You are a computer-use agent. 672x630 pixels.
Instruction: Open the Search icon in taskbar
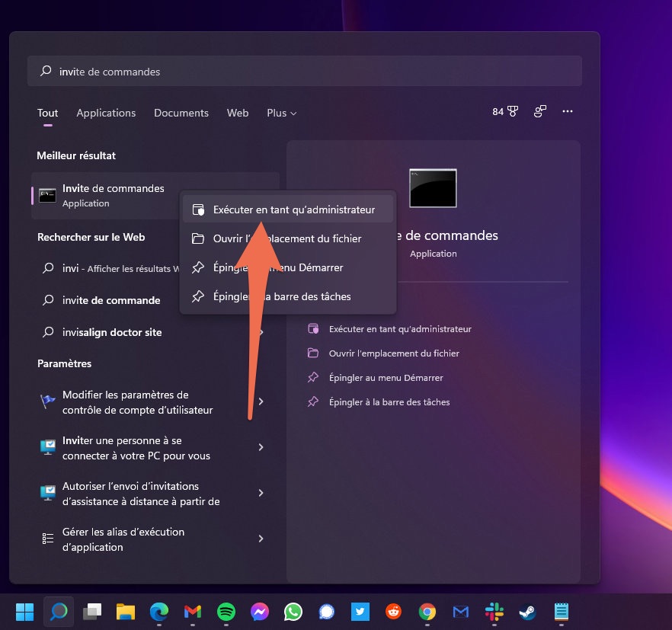pos(59,612)
